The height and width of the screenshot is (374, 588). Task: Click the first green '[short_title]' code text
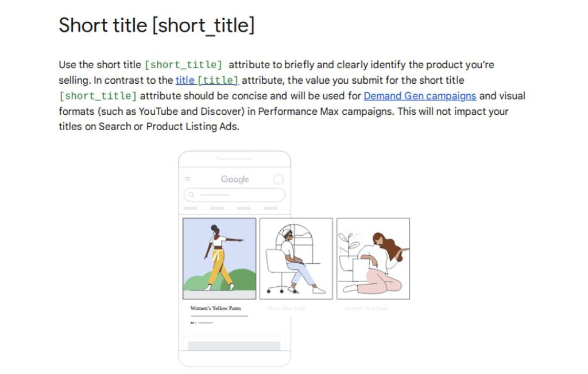[x=183, y=65]
